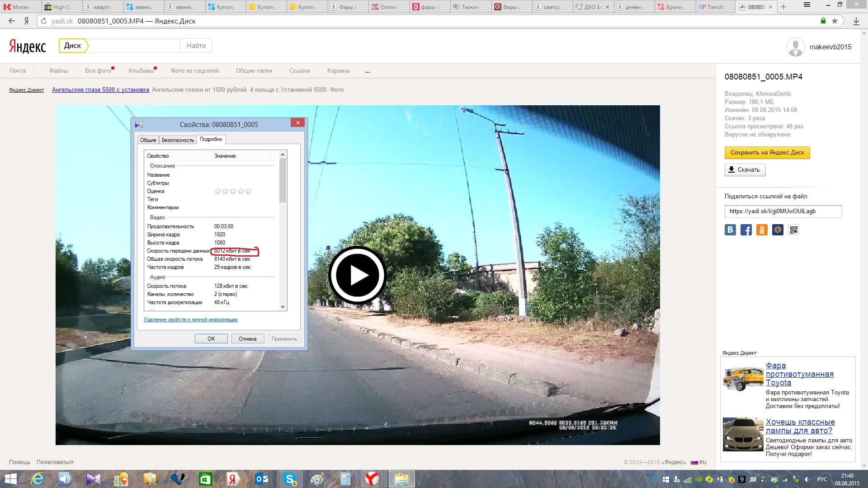Share the file on VKontakte
The height and width of the screenshot is (488, 868).
point(730,230)
